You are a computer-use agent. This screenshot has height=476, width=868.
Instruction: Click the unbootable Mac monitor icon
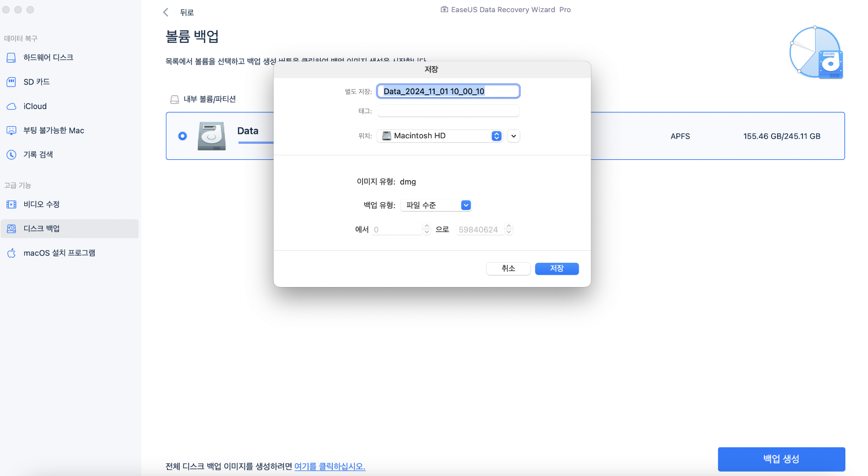pos(11,131)
